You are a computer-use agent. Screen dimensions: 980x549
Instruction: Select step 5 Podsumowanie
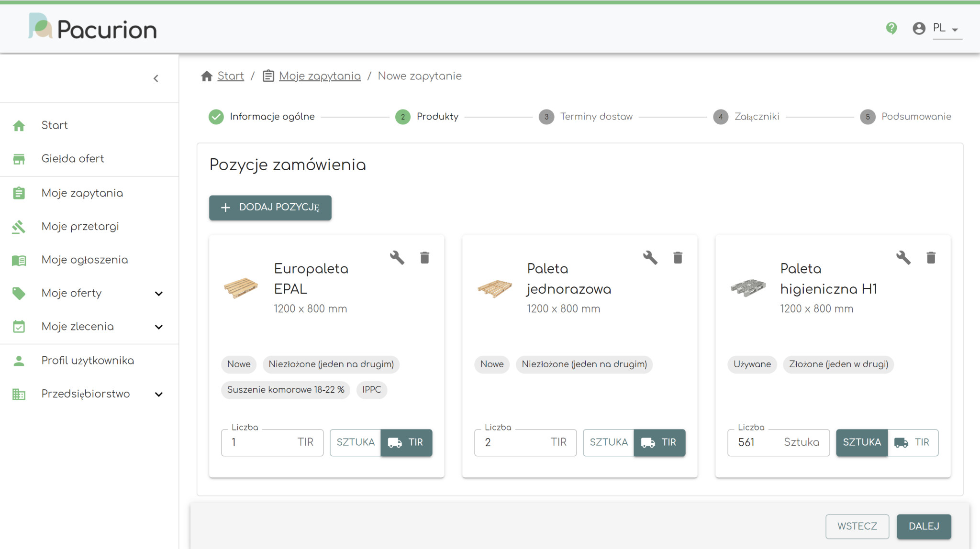tap(905, 117)
